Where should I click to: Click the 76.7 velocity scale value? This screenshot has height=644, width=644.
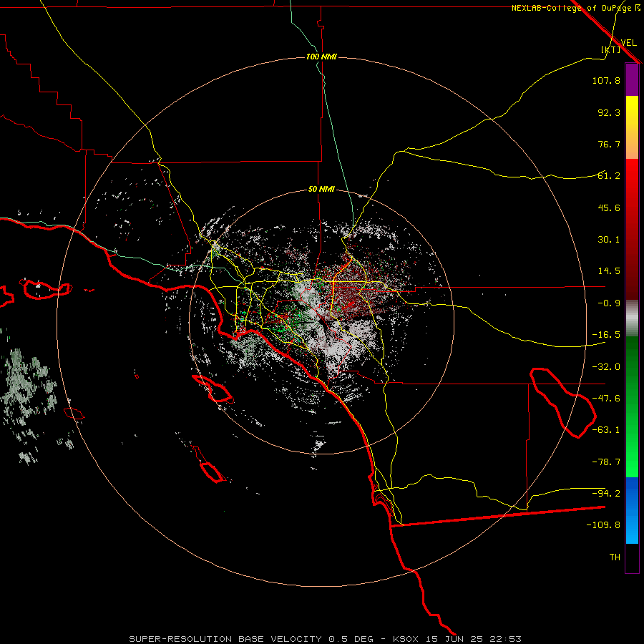coord(609,144)
